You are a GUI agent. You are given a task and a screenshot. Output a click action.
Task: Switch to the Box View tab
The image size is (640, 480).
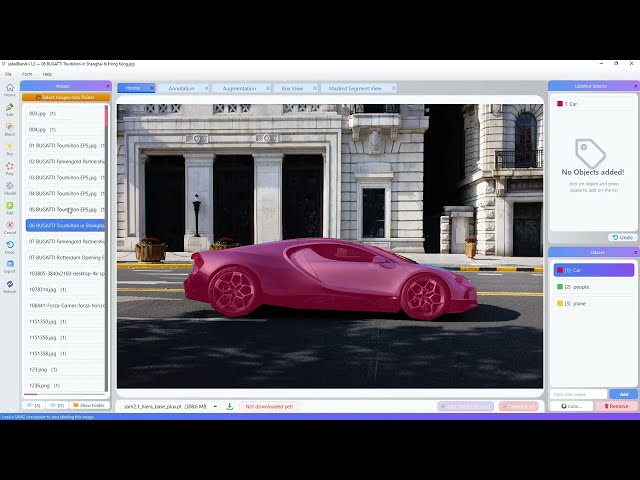tap(292, 88)
